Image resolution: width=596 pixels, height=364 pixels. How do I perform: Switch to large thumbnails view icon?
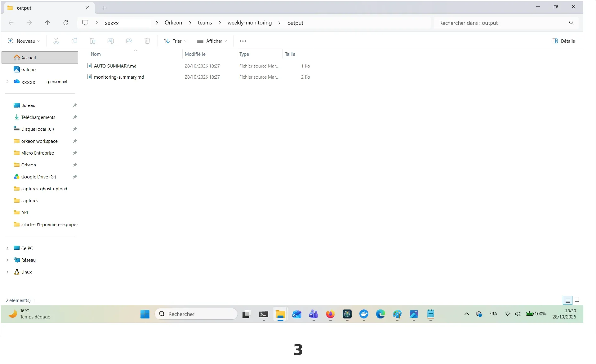577,300
